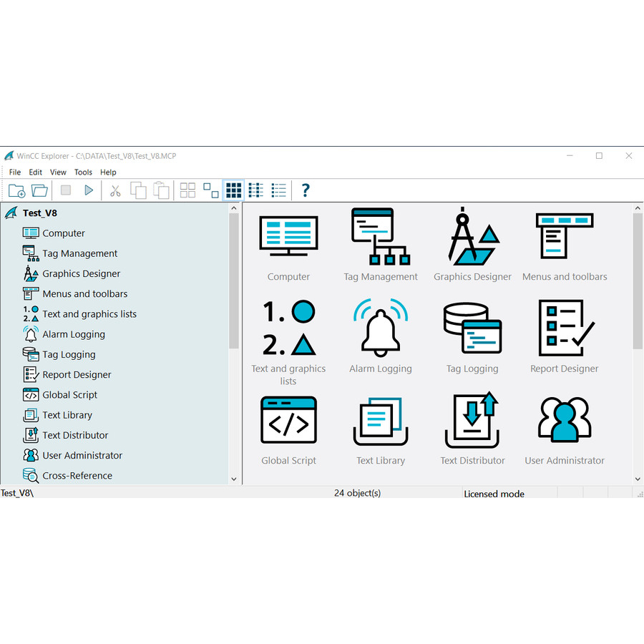The image size is (644, 644).
Task: Click the 24 object(s) status bar text
Action: point(357,493)
